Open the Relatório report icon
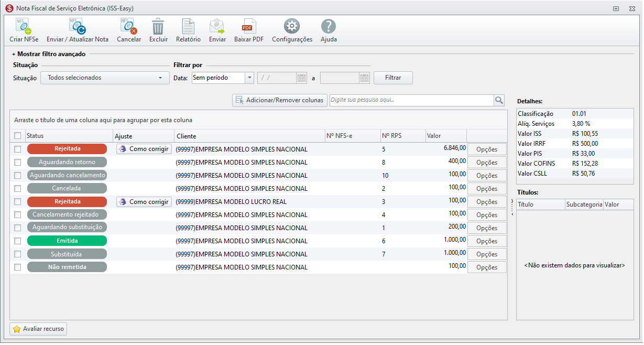 coord(188,26)
